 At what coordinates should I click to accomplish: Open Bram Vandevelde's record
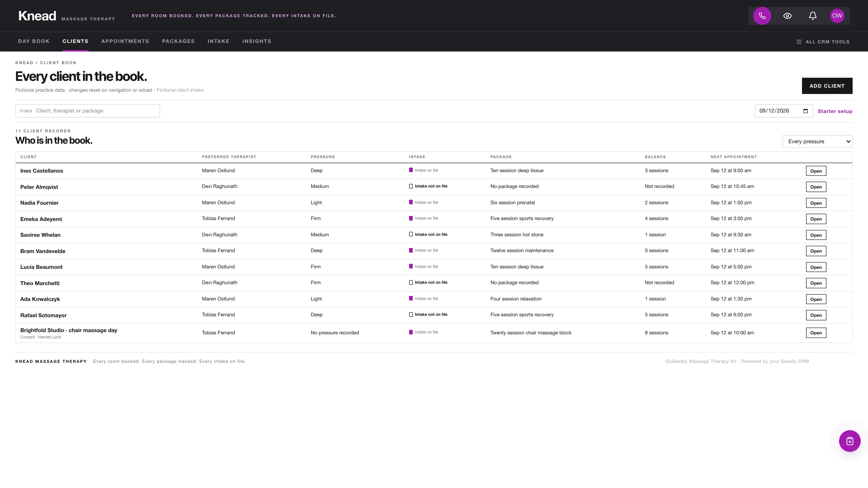click(816, 251)
